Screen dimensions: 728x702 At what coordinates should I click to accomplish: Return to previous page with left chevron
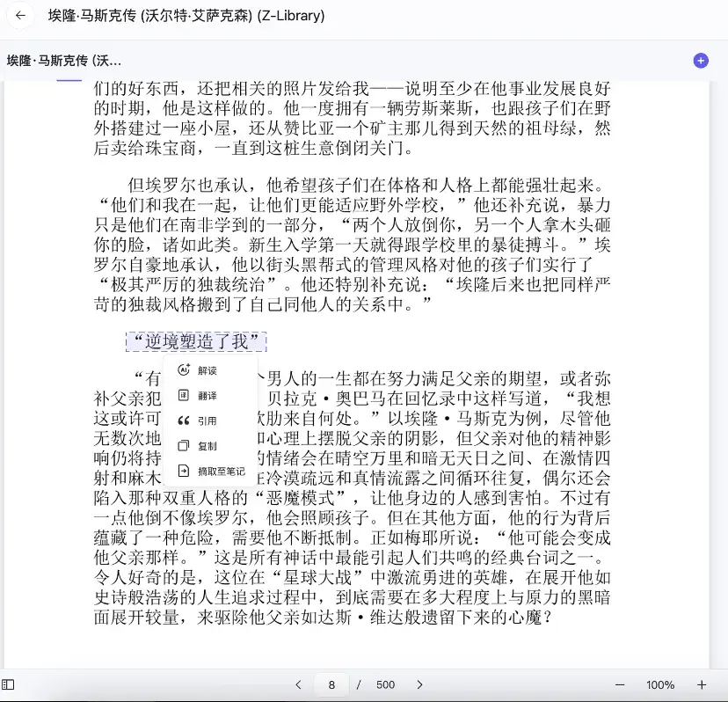click(x=299, y=684)
